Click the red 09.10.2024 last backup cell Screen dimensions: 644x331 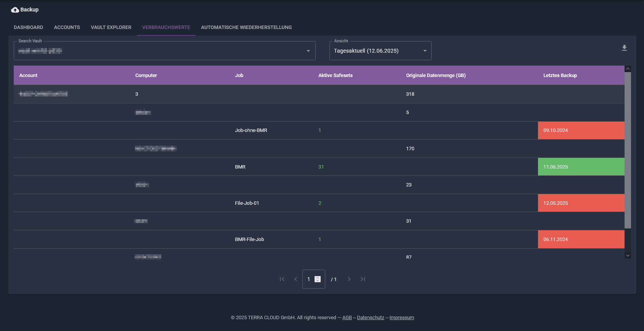581,130
